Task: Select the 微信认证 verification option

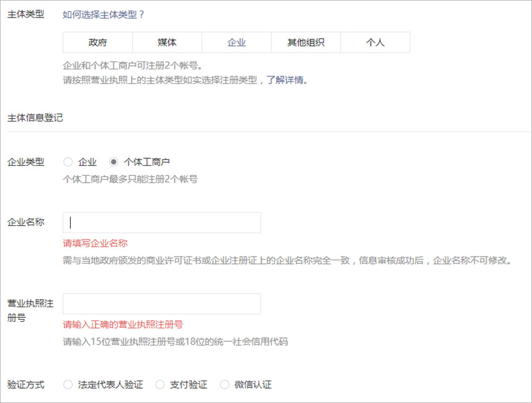Action: pyautogui.click(x=225, y=385)
